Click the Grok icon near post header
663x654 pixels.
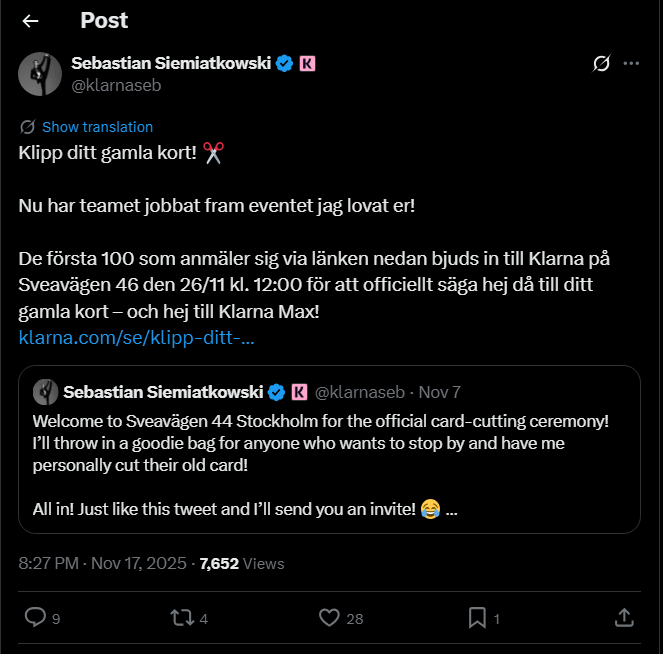(x=601, y=64)
